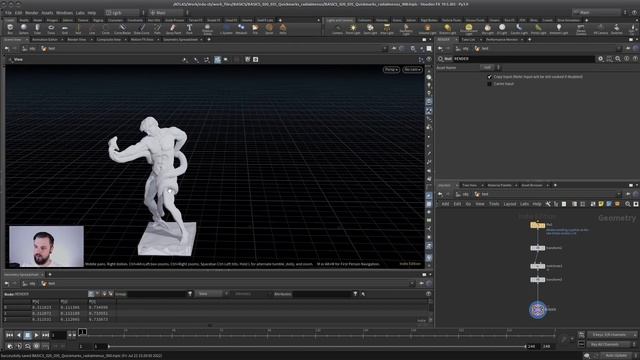Open the Rigid Bodies shelf tab

tap(429, 20)
